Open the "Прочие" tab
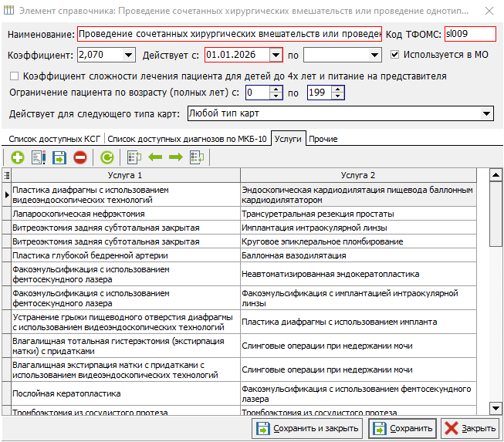Screen dimensions: 504x442 tap(323, 139)
